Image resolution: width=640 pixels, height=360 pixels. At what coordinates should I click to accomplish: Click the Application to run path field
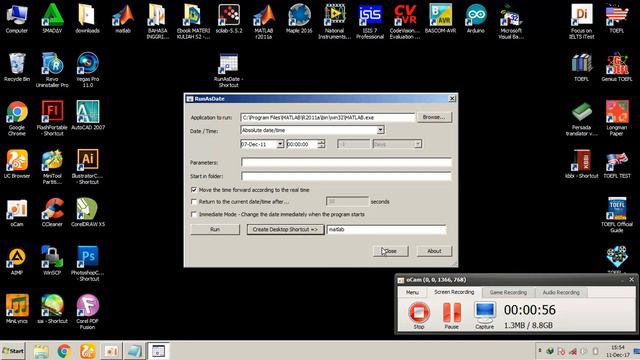(x=327, y=118)
